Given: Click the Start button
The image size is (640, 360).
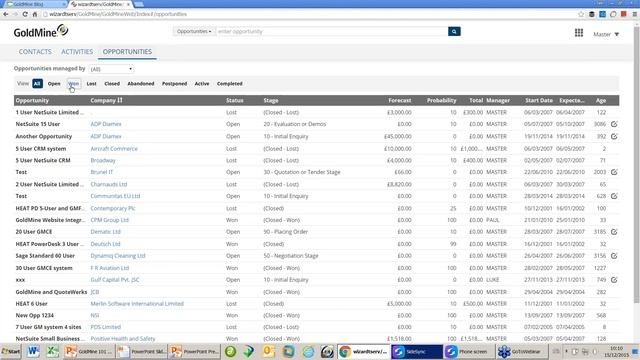Looking at the screenshot, I should click(x=11, y=351).
